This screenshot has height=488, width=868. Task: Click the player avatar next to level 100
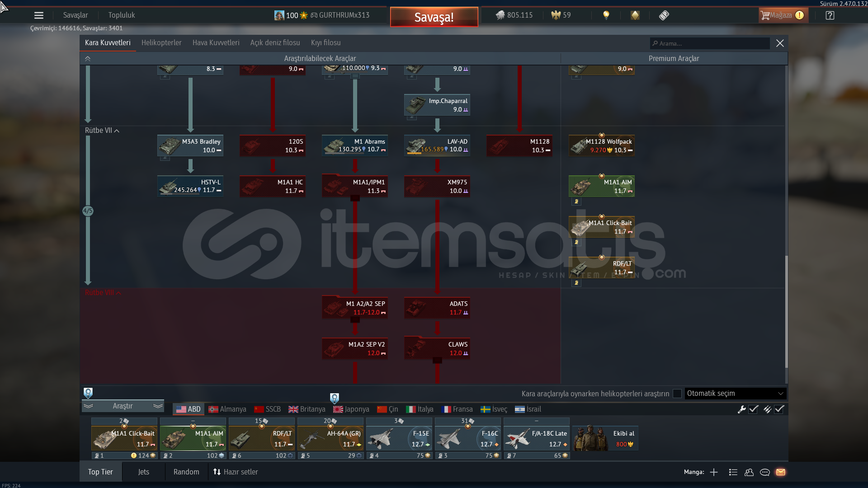pos(279,15)
